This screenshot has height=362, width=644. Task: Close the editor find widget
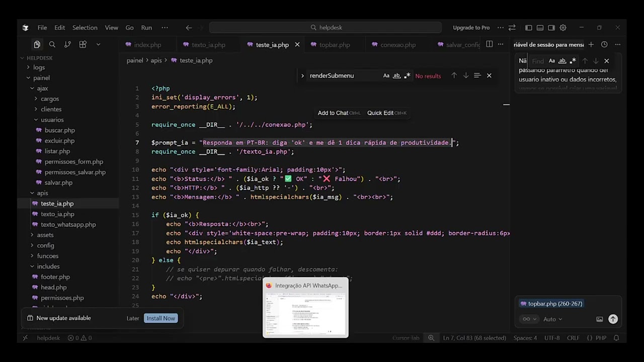pos(489,75)
